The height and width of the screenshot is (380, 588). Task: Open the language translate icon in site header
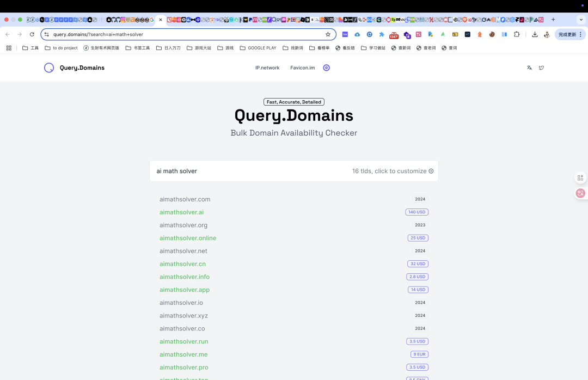(529, 68)
